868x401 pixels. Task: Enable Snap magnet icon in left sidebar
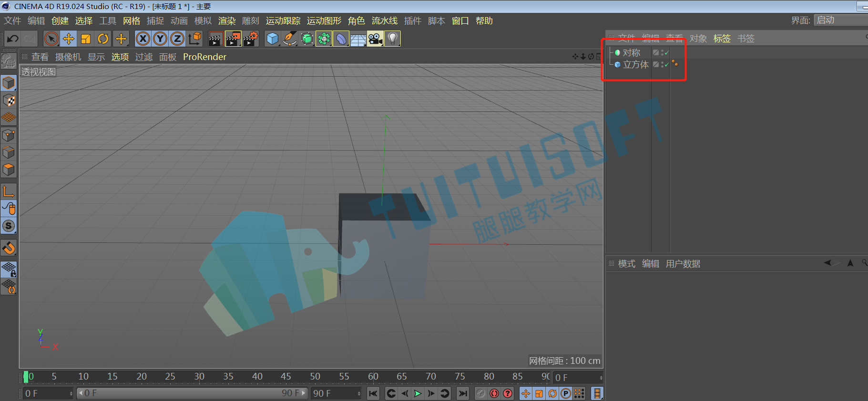[x=9, y=248]
